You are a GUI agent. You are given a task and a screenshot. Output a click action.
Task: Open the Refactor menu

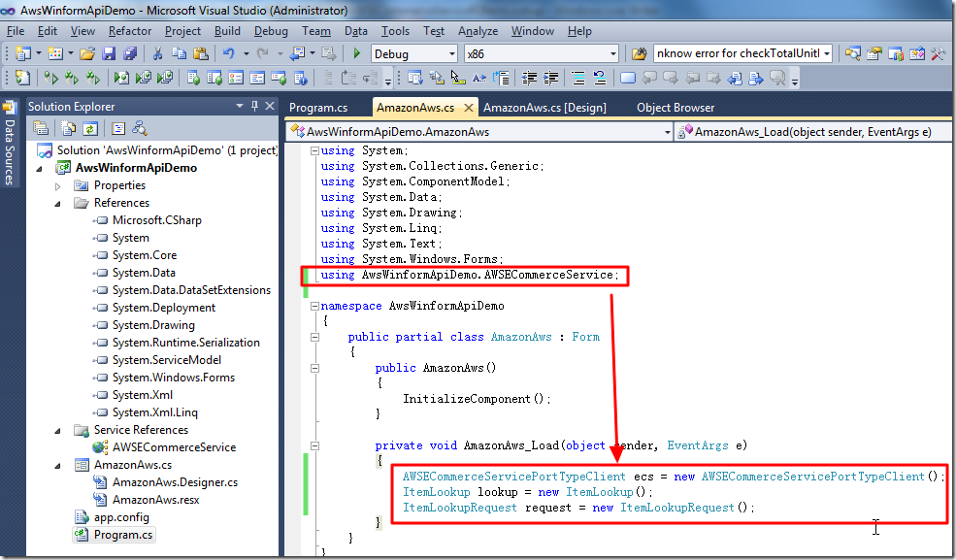(130, 31)
